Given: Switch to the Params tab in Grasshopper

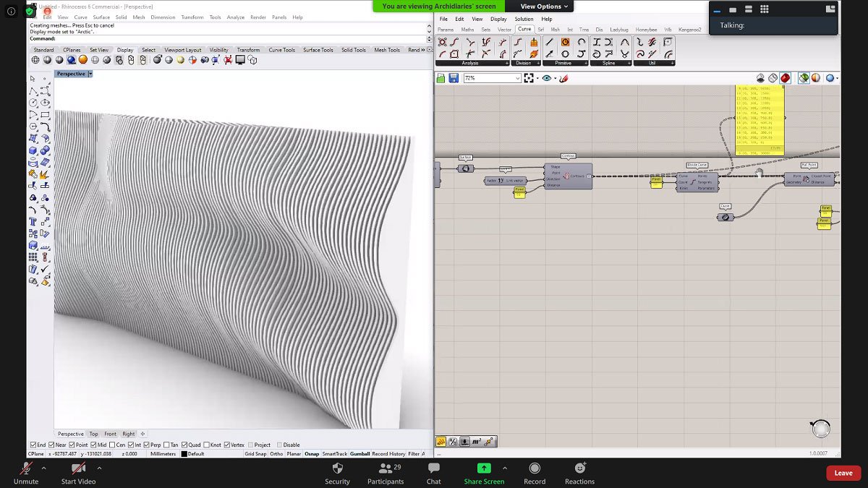Looking at the screenshot, I should point(446,30).
